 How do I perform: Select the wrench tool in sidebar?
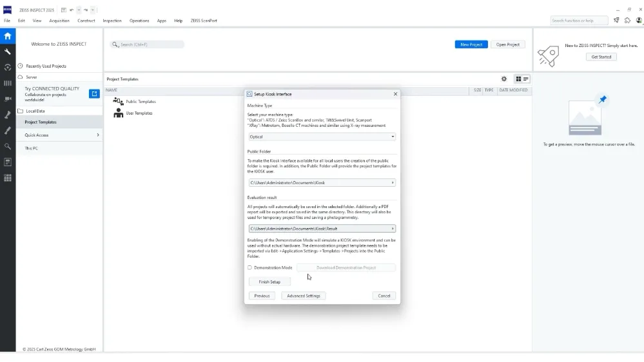point(7,52)
